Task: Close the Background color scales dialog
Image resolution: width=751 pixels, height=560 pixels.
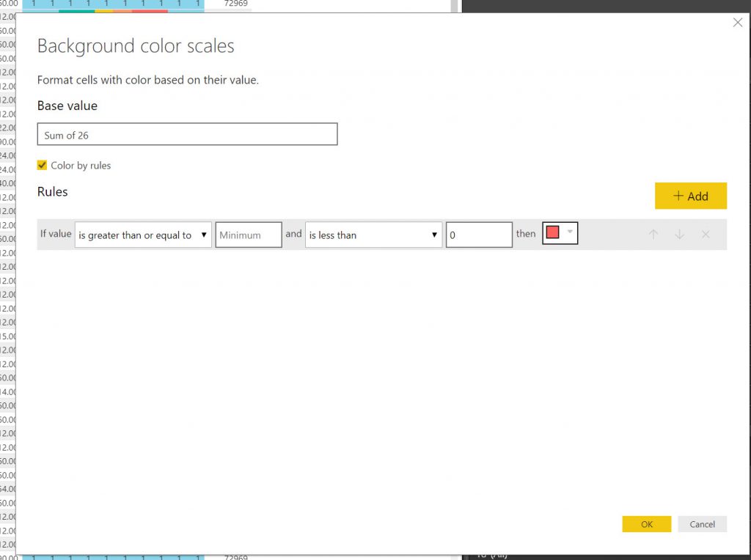Action: 737,23
